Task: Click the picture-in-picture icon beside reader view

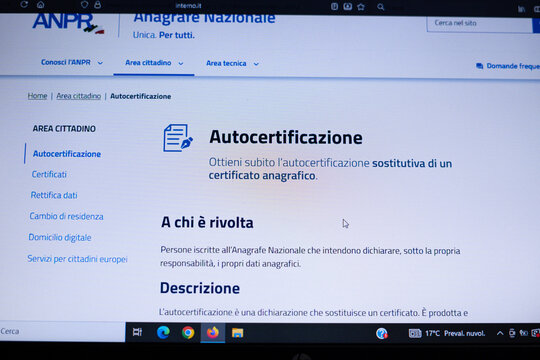Action: click(348, 6)
